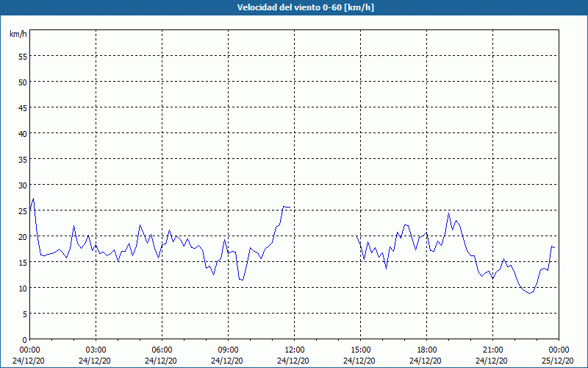The image size is (588, 368).
Task: Select the 40 y-axis label
Action: tap(23, 135)
